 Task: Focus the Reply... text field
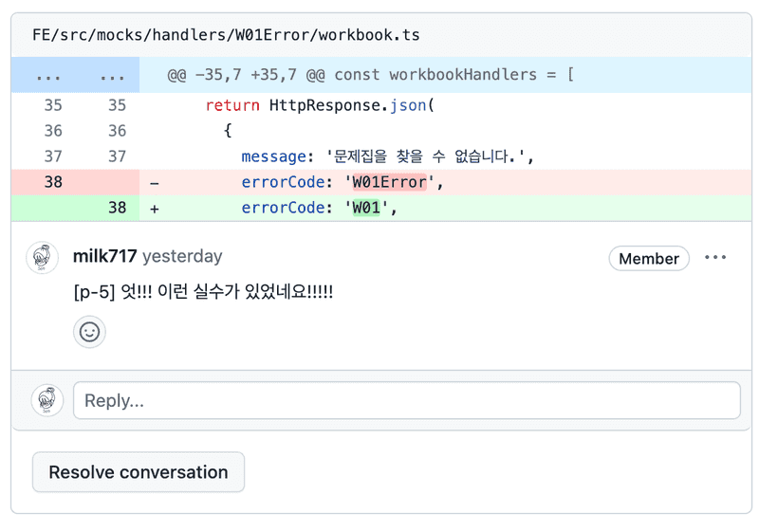[406, 400]
